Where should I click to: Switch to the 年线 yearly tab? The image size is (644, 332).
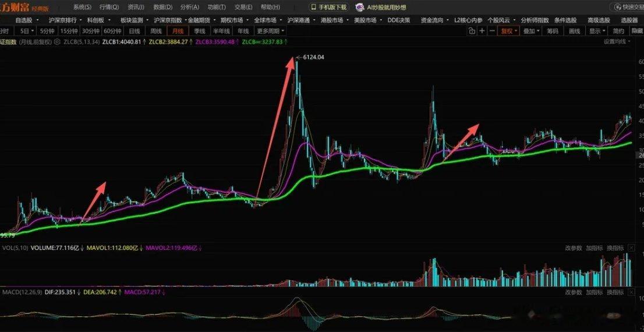tap(243, 31)
